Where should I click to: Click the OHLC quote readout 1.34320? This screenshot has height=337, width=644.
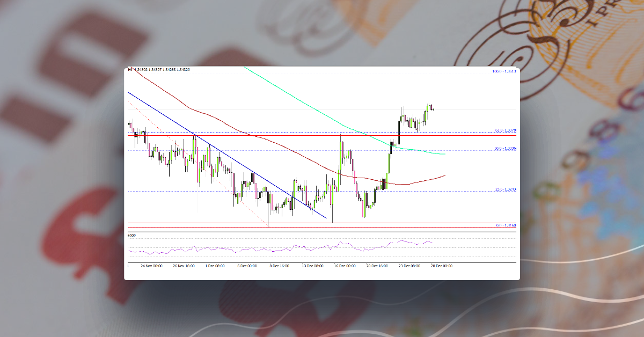pos(184,69)
